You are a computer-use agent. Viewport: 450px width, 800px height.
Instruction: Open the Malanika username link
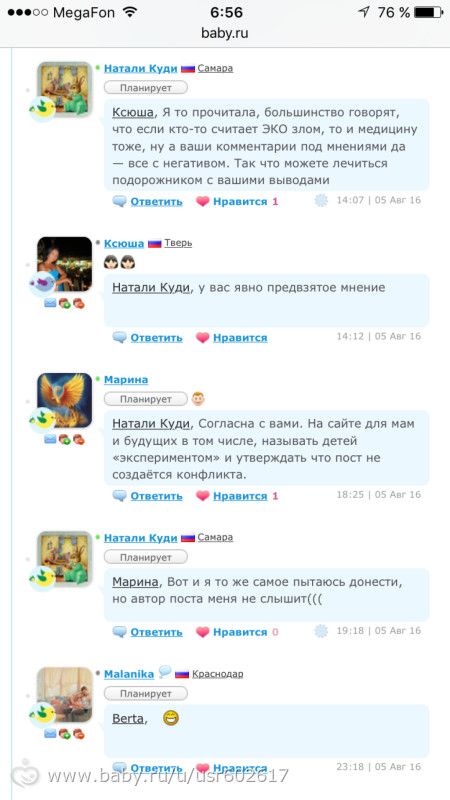pyautogui.click(x=129, y=674)
